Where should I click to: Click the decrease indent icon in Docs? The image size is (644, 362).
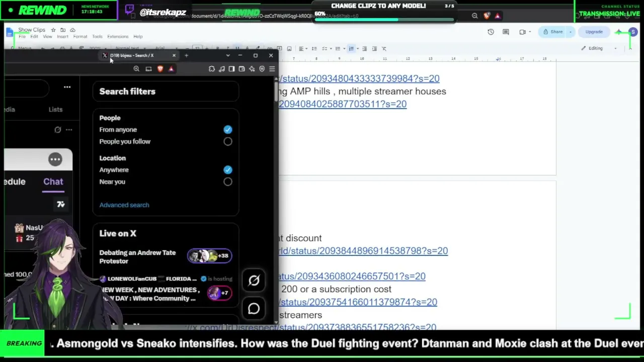point(364,49)
